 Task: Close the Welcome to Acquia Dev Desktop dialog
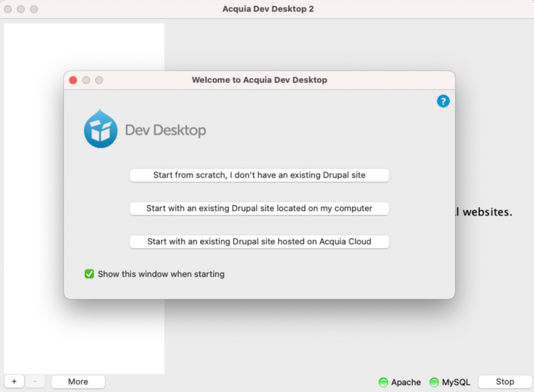tap(73, 80)
